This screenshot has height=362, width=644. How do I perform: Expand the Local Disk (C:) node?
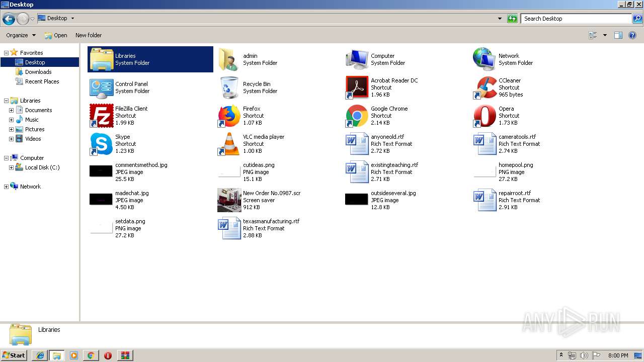[11, 167]
